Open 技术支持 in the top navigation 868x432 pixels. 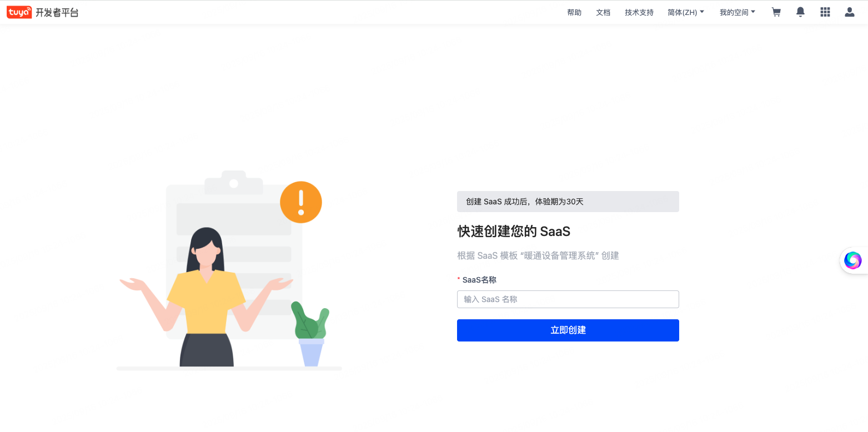point(639,12)
